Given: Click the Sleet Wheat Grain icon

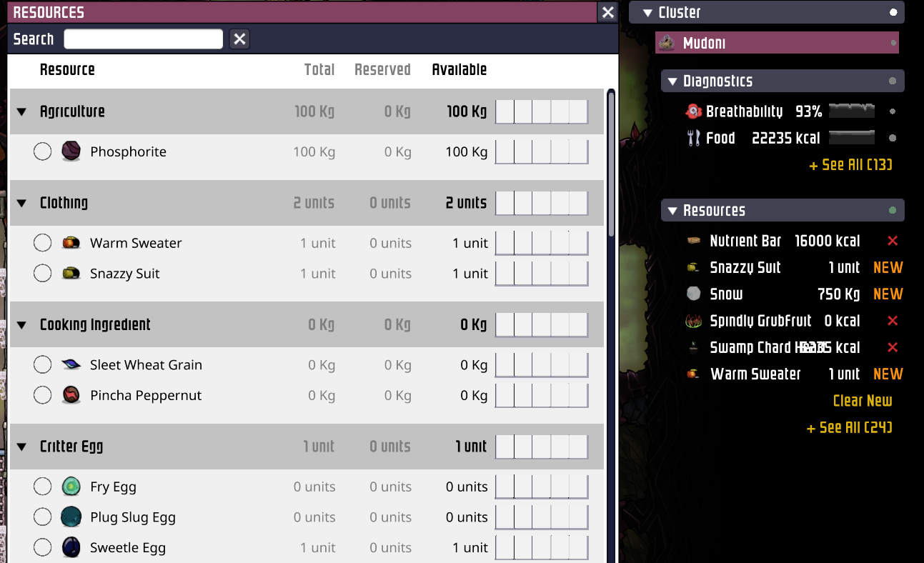Looking at the screenshot, I should point(71,365).
